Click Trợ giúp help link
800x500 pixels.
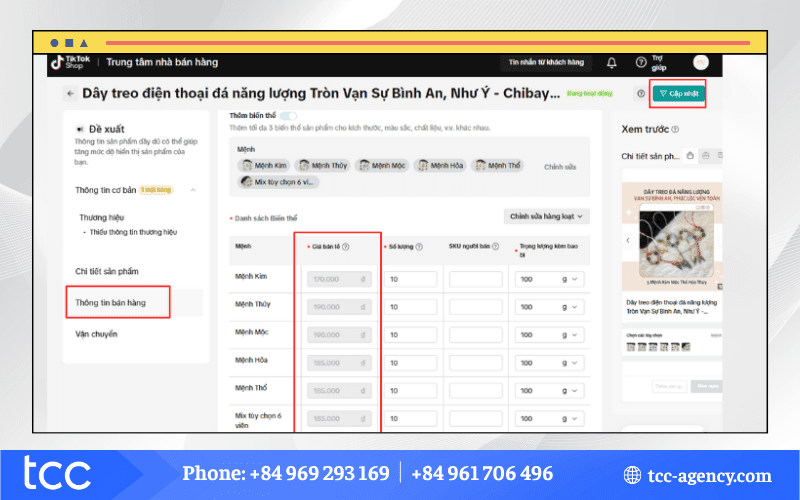pyautogui.click(x=659, y=63)
